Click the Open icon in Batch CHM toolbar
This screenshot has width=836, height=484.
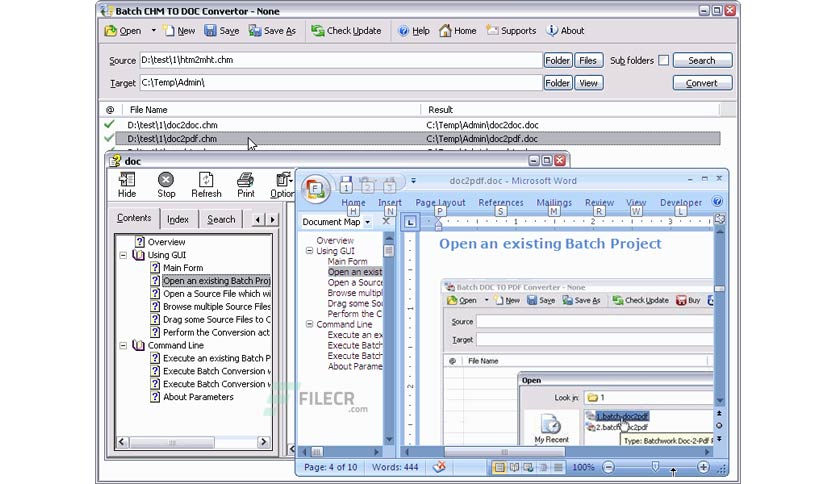[x=110, y=31]
